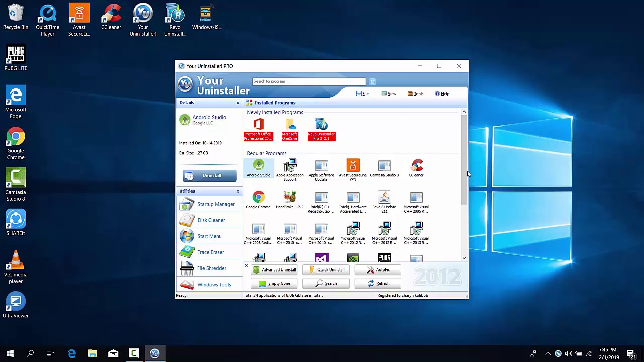Click the Installed On: 10-14-2019 text
This screenshot has height=362, width=644.
click(x=200, y=143)
